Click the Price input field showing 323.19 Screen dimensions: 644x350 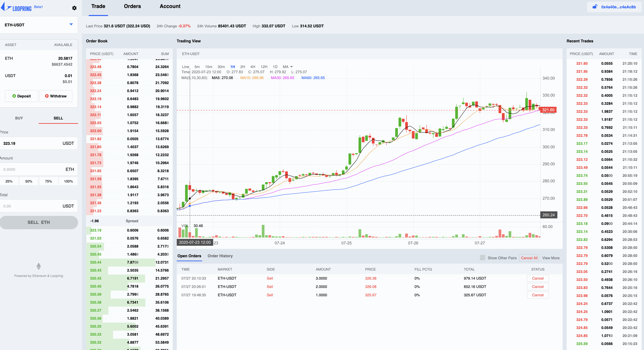click(x=39, y=143)
